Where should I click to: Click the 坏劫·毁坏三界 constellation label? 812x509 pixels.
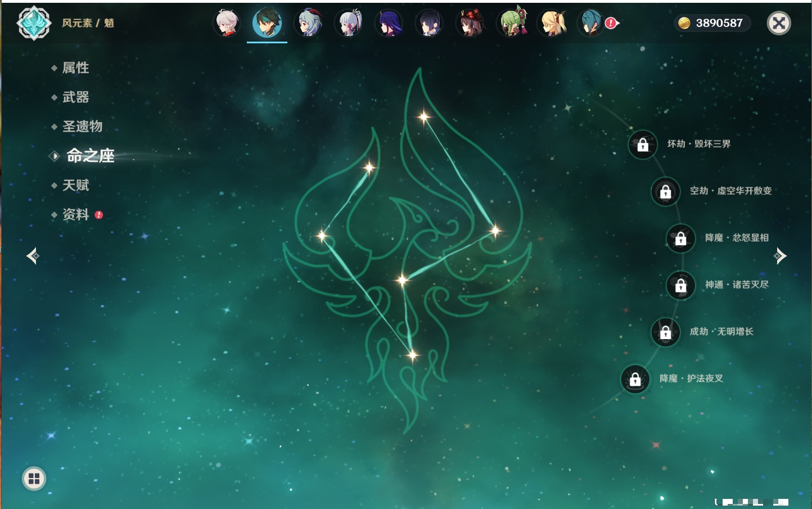(x=699, y=144)
